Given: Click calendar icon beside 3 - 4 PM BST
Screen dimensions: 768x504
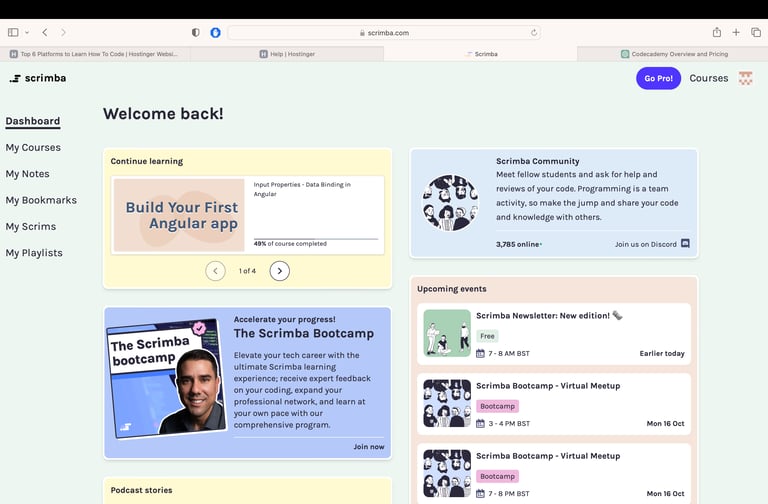Looking at the screenshot, I should pos(480,423).
